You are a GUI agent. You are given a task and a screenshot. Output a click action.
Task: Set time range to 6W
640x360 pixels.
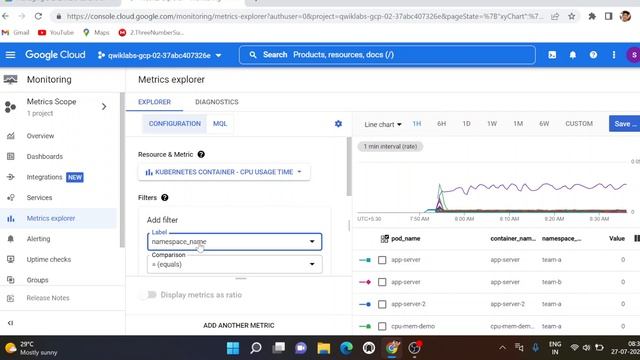coord(544,124)
